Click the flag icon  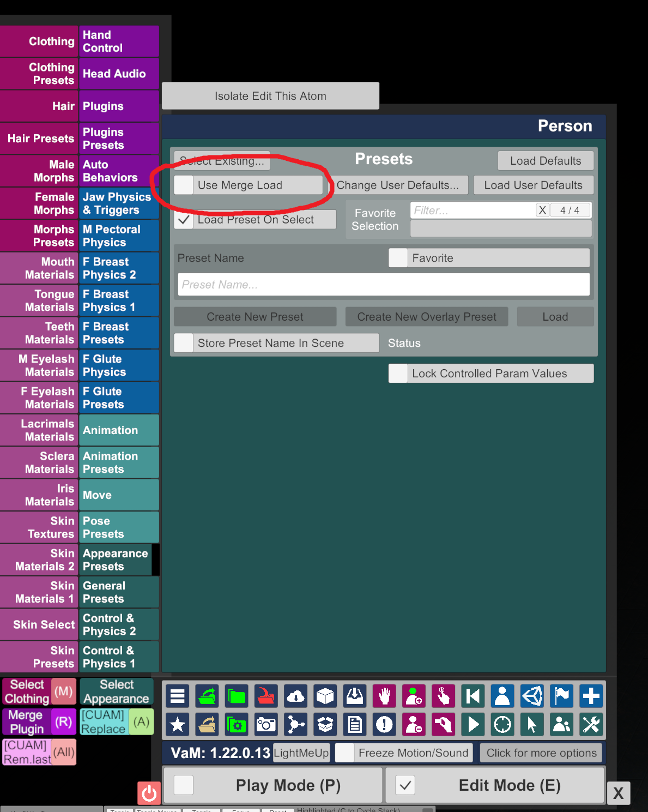561,696
